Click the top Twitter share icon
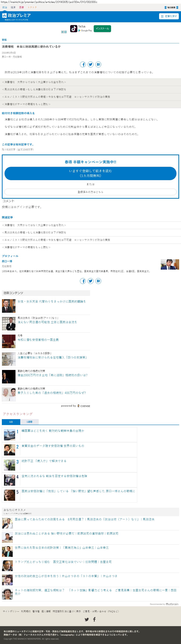 (91, 64)
